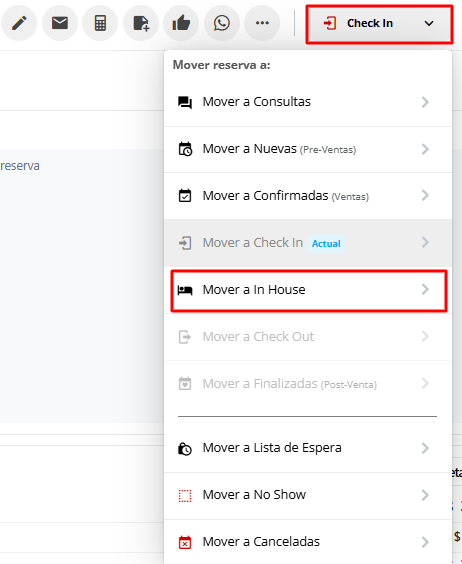Select Mover a Check Out entry

click(x=308, y=337)
